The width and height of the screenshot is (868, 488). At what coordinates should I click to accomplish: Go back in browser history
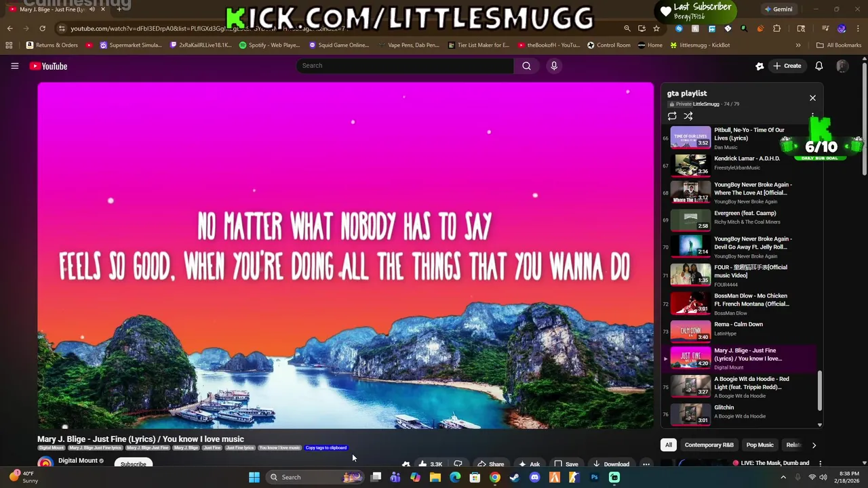[9, 28]
